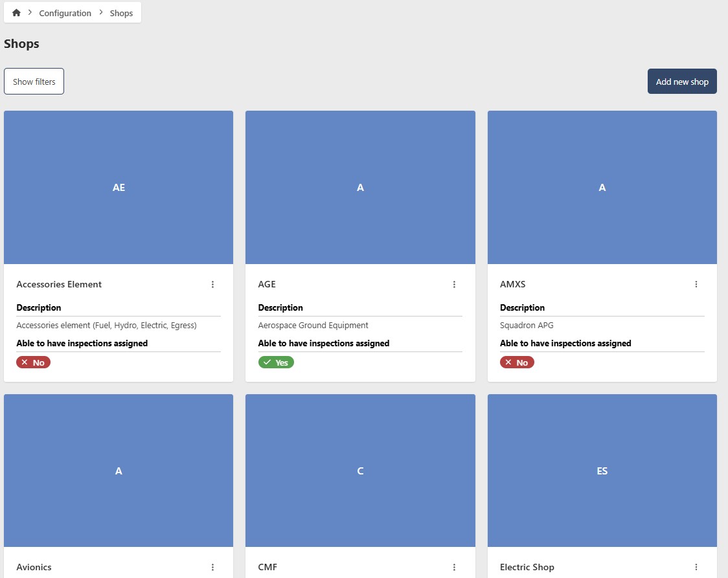Open the CMF card three-dot menu
The image size is (728, 578).
[454, 567]
